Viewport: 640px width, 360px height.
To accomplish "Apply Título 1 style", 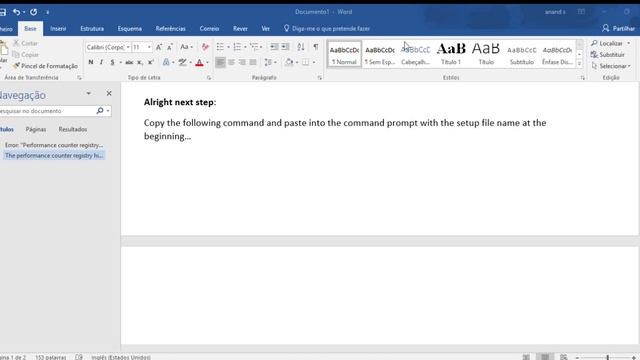I will click(x=451, y=54).
